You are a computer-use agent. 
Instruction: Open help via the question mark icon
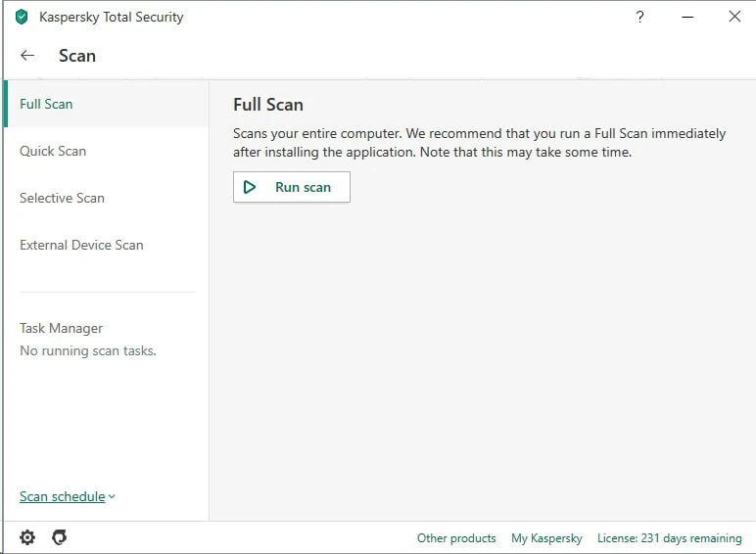[640, 17]
